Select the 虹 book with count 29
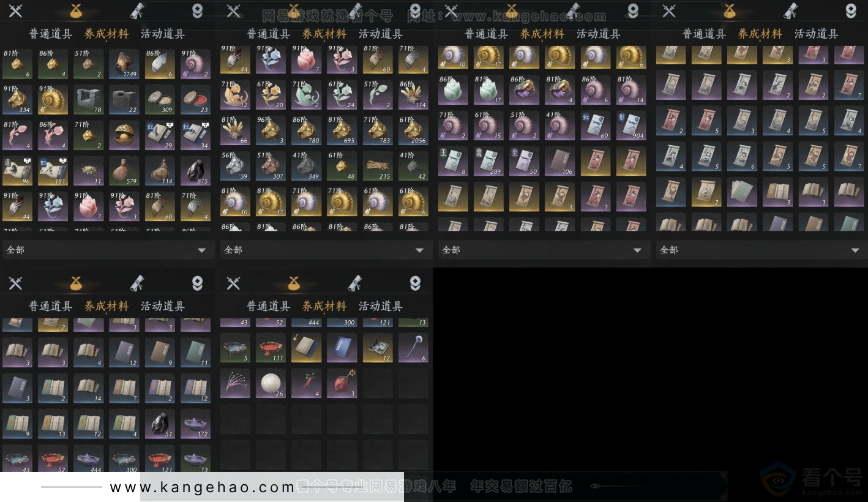Viewport: 868px width, 502px height. coord(160,135)
